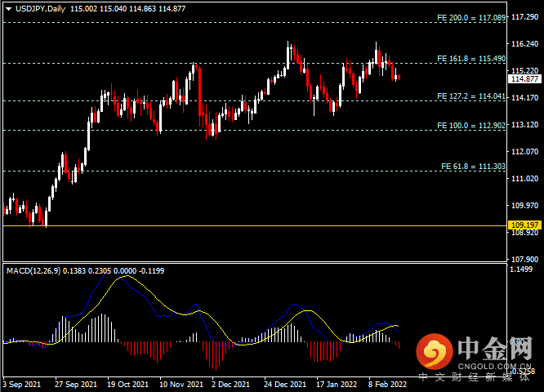Click the 112.070 price axis value

pyautogui.click(x=525, y=151)
